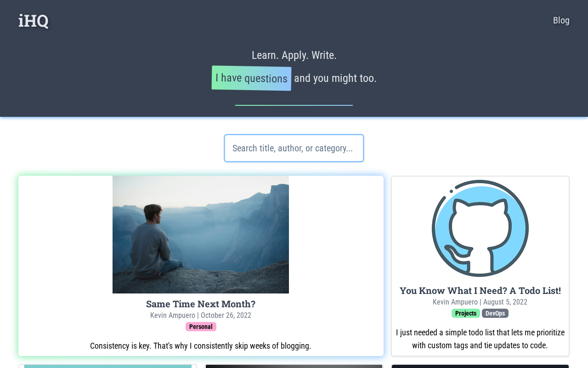
Task: Click the simple todo list post summary
Action: 480,339
